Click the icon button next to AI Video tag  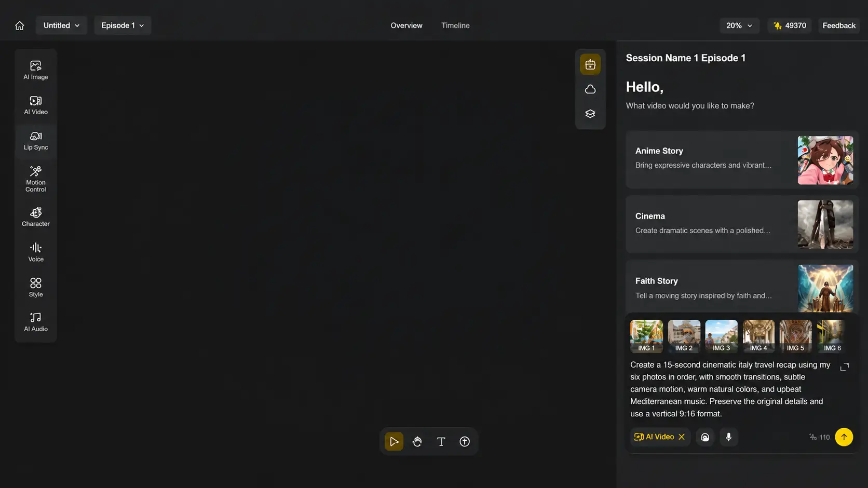[x=705, y=437]
